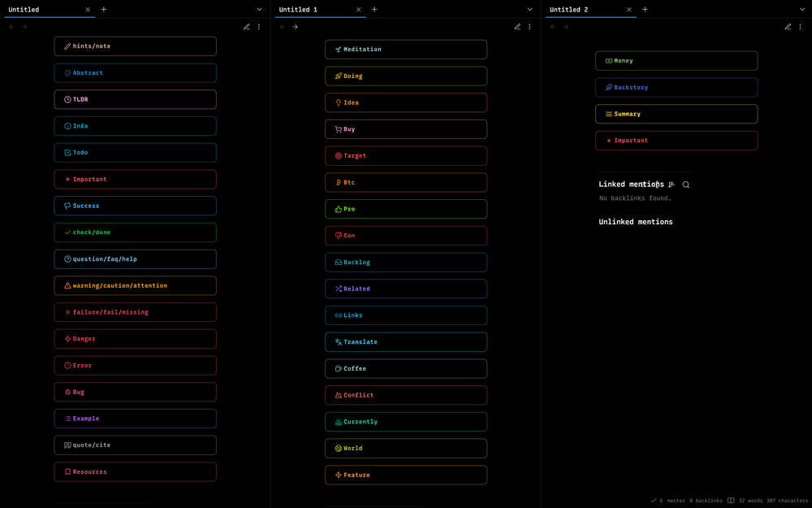Open tab list dropdown for the Untitled pane
812x508 pixels.
(260, 9)
